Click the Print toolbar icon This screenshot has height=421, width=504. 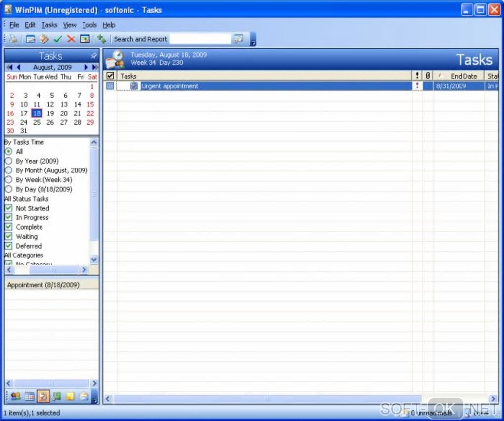(x=13, y=39)
